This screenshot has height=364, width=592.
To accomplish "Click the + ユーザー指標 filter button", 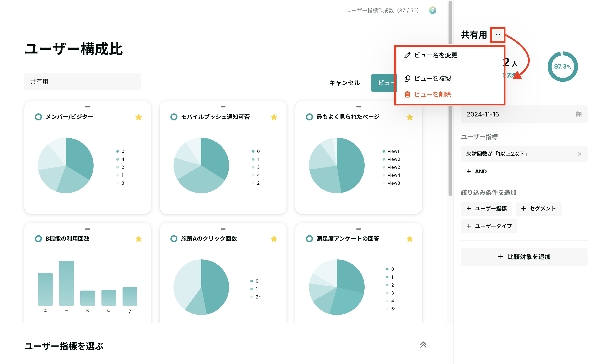I will click(x=486, y=209).
